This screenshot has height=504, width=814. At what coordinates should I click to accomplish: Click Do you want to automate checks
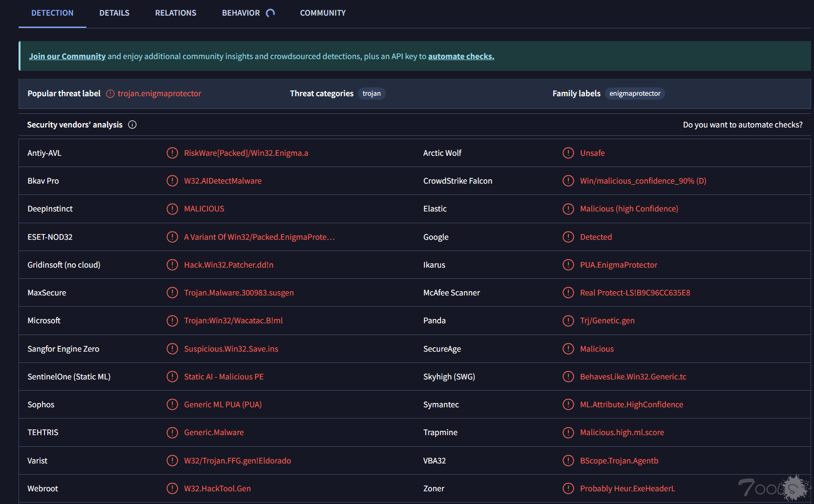click(743, 125)
